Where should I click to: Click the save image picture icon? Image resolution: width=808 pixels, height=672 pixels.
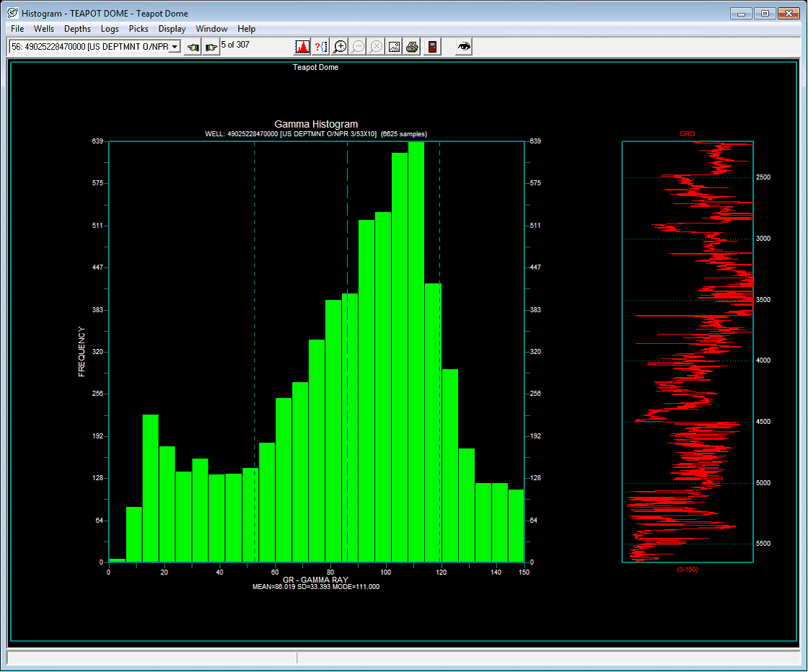coord(394,47)
